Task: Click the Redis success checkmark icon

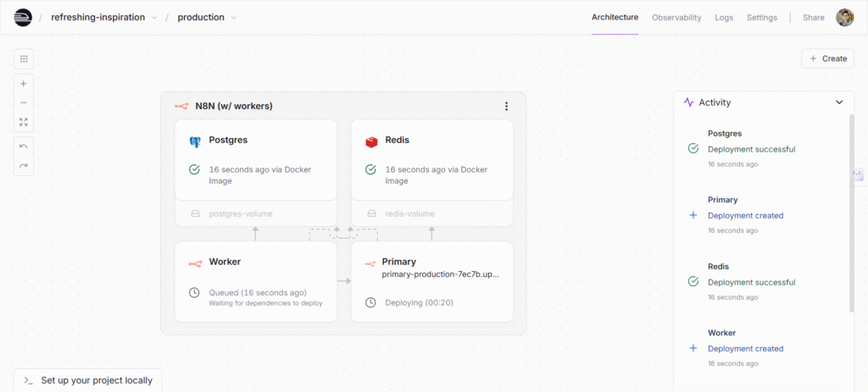Action: coord(371,169)
